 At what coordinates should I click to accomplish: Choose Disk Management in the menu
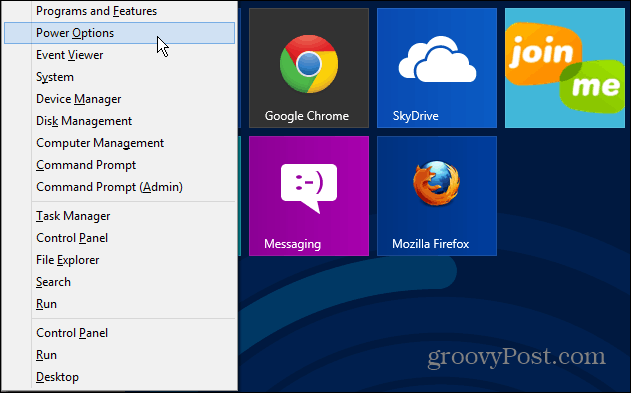[x=119, y=121]
